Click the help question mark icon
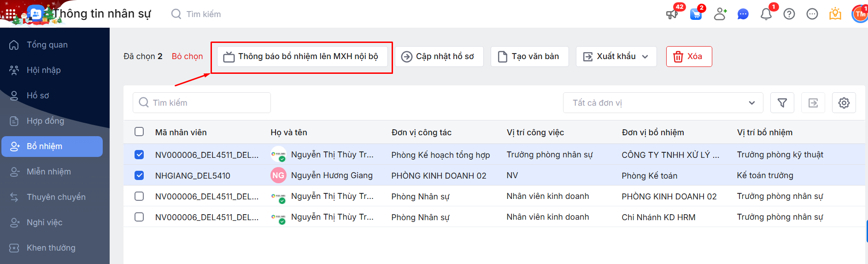The image size is (868, 264). point(789,14)
